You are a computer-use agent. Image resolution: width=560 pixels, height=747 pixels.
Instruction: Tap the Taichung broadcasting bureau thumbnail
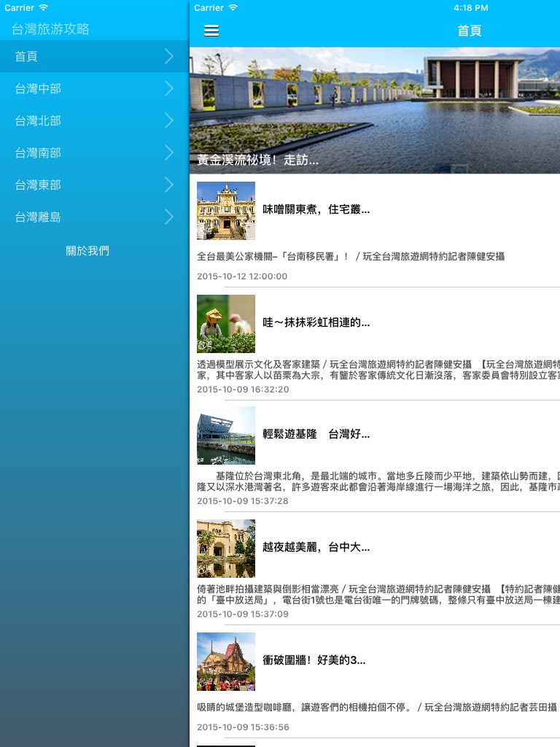(x=226, y=549)
